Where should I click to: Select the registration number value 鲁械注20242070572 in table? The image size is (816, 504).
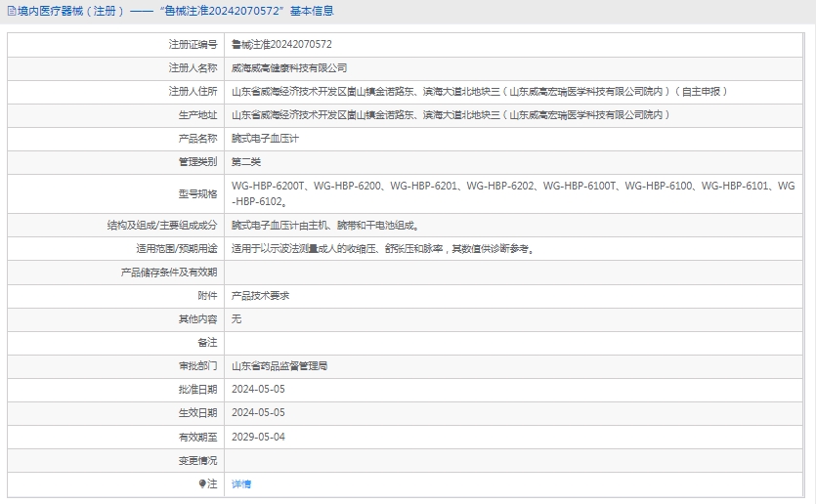(281, 45)
